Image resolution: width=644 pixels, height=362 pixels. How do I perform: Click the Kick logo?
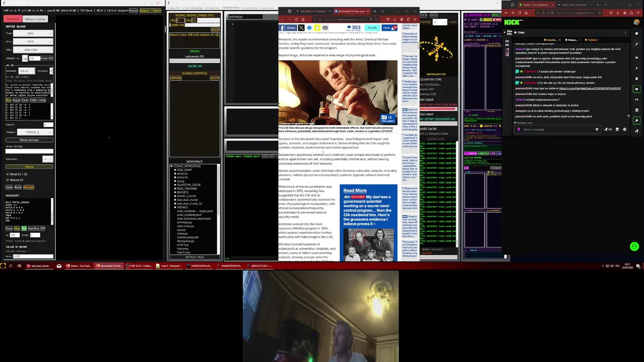click(x=513, y=22)
